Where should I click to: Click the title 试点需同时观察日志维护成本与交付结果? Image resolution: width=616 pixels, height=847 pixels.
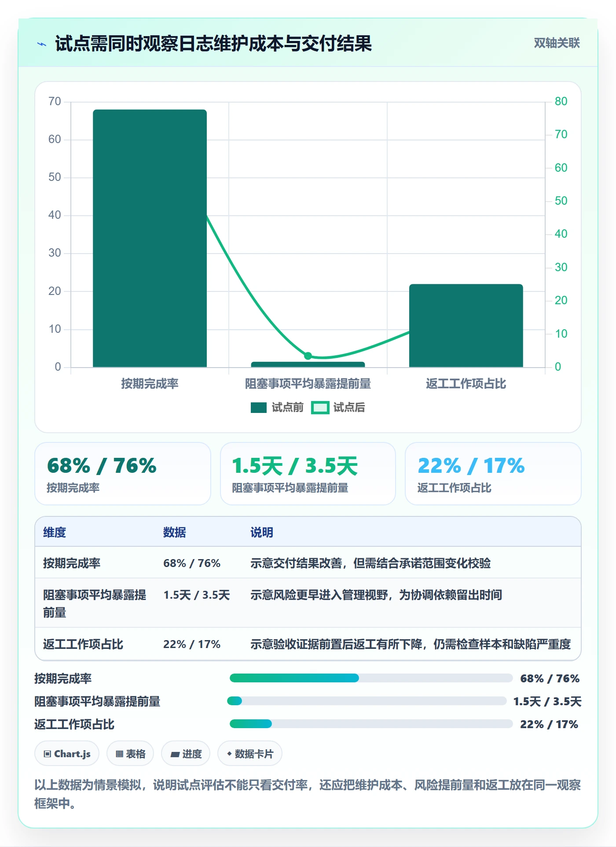[x=213, y=44]
